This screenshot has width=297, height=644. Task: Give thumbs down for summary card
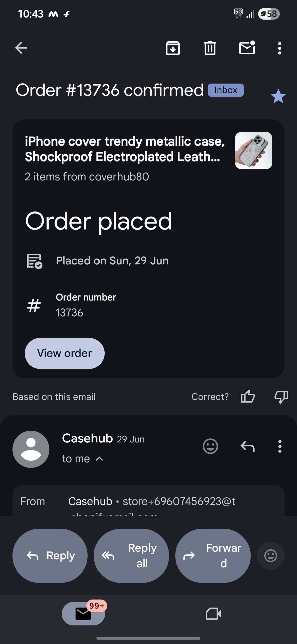281,397
